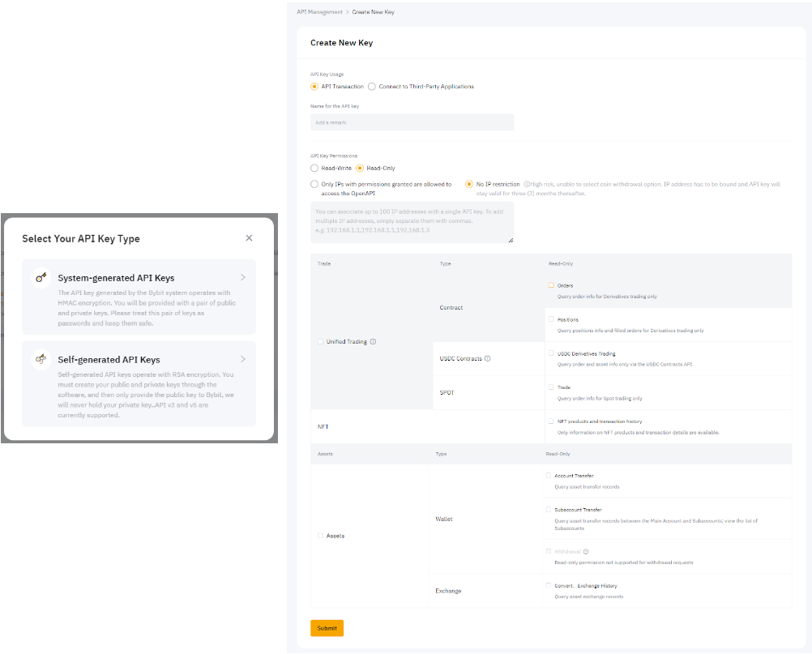Expand System-generated API Keys chevron

pos(243,277)
